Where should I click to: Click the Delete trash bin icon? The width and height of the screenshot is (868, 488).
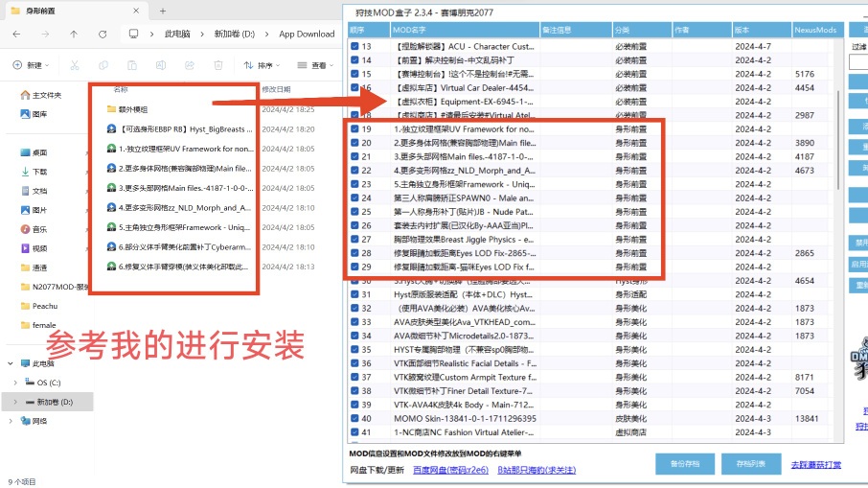(217, 65)
